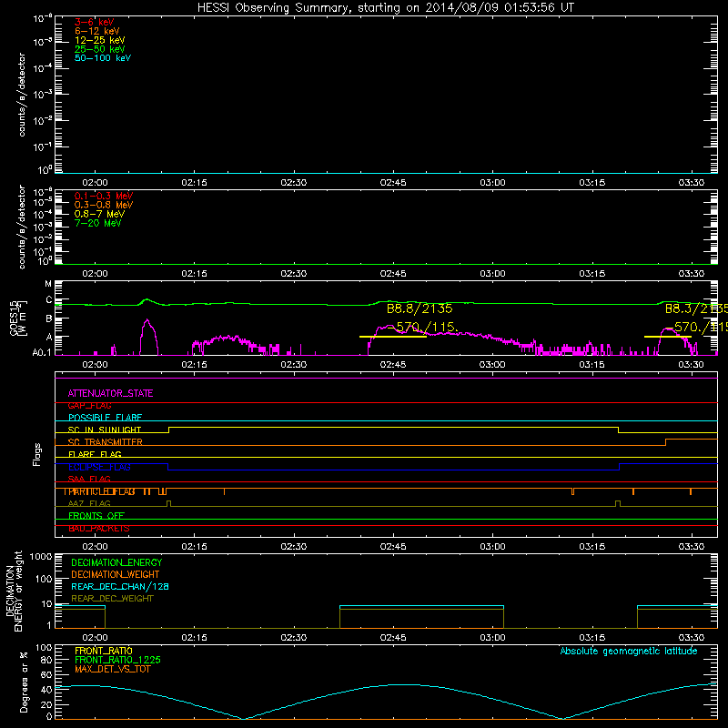Select the SC_IN_SUNLIGHT flag label
728x728 pixels.
tap(104, 430)
